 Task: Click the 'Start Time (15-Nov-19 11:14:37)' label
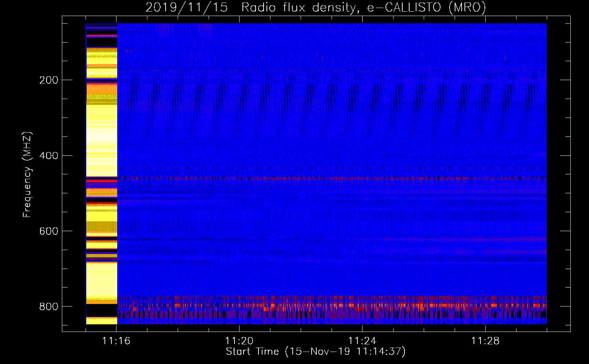[316, 352]
